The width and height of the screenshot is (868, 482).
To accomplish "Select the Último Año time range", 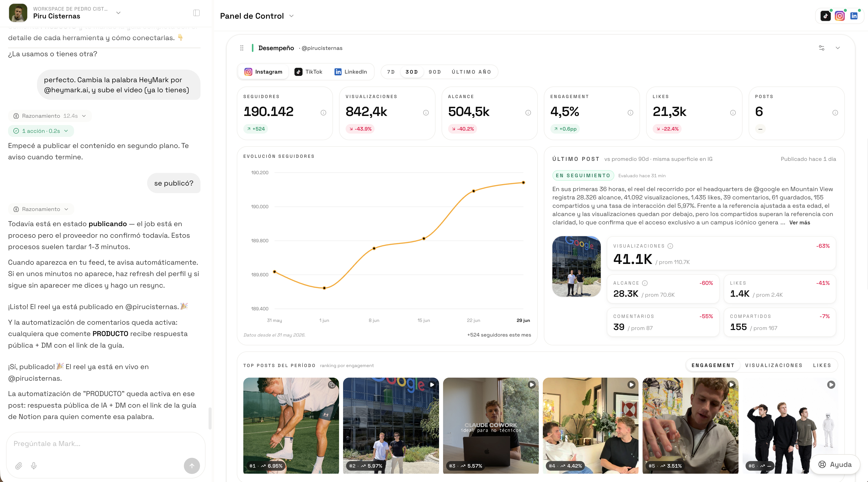I will (471, 72).
